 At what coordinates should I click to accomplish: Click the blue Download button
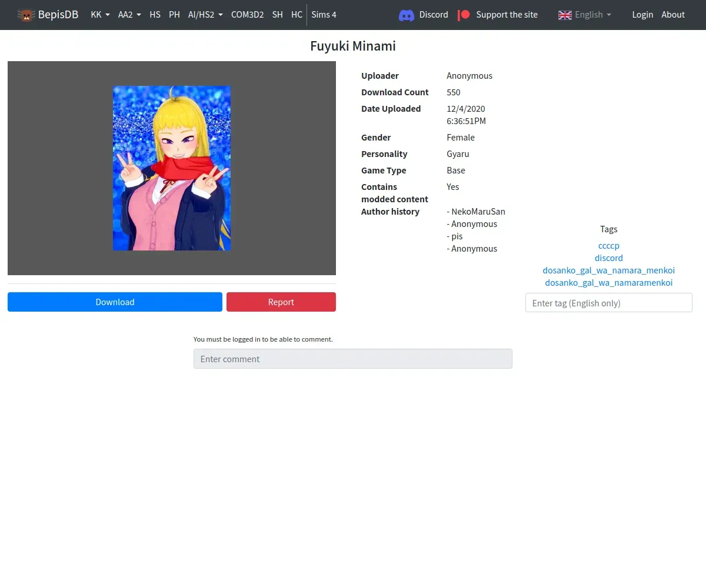(x=115, y=302)
